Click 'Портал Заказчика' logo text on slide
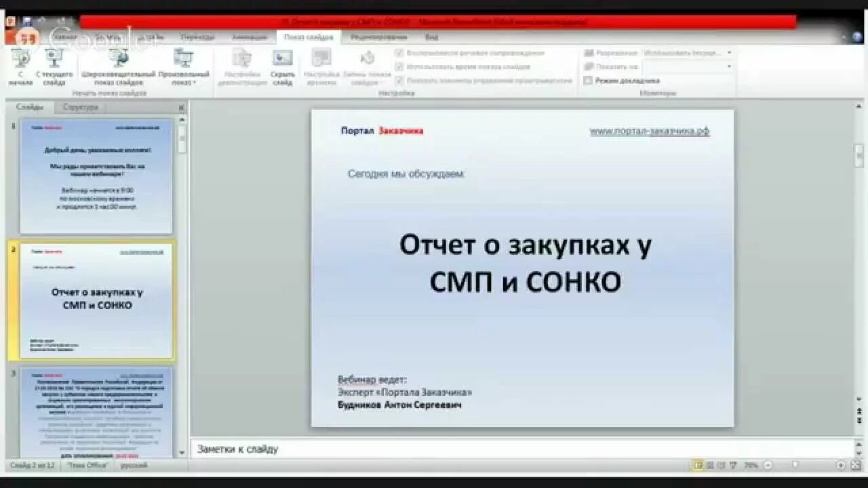This screenshot has width=868, height=488. click(382, 131)
